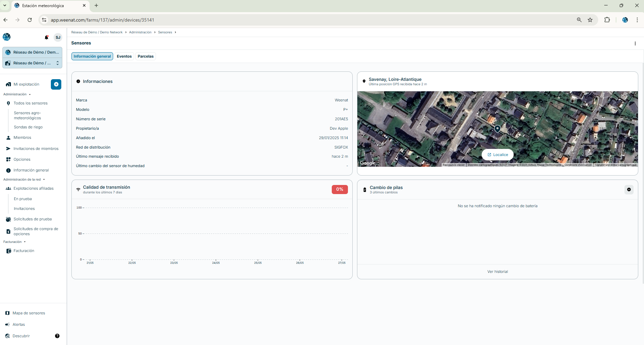Collapse the Administración section
Viewport: 644px width, 345px height.
[17, 94]
